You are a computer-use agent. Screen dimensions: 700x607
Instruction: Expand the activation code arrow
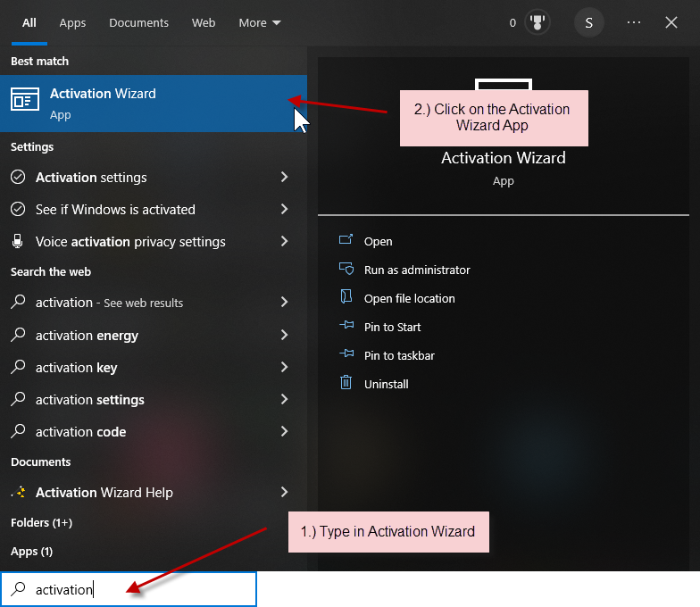coord(284,432)
